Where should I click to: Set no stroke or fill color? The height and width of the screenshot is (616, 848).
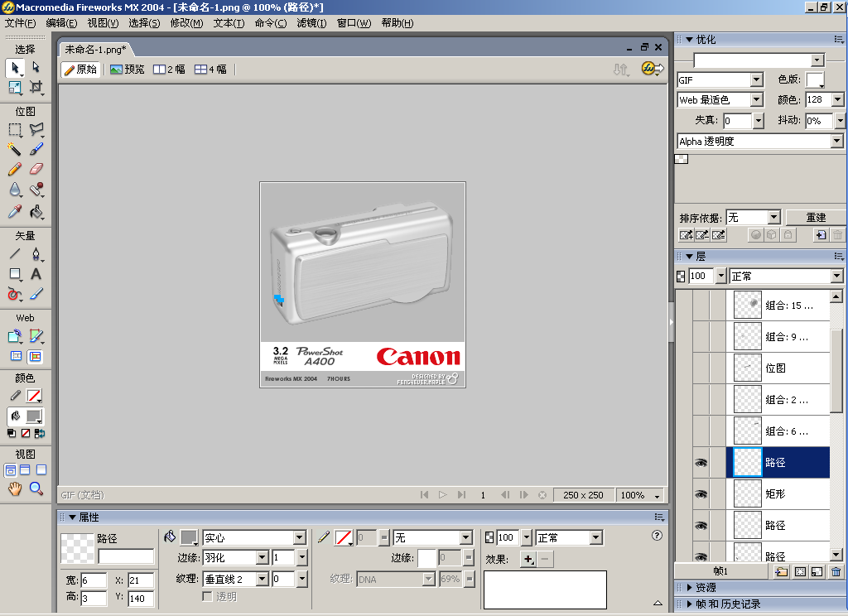tap(26, 433)
